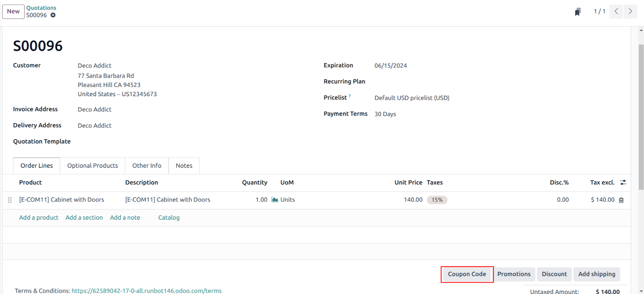The width and height of the screenshot is (644, 294).
Task: Click the pager text 1 / 1
Action: (599, 11)
